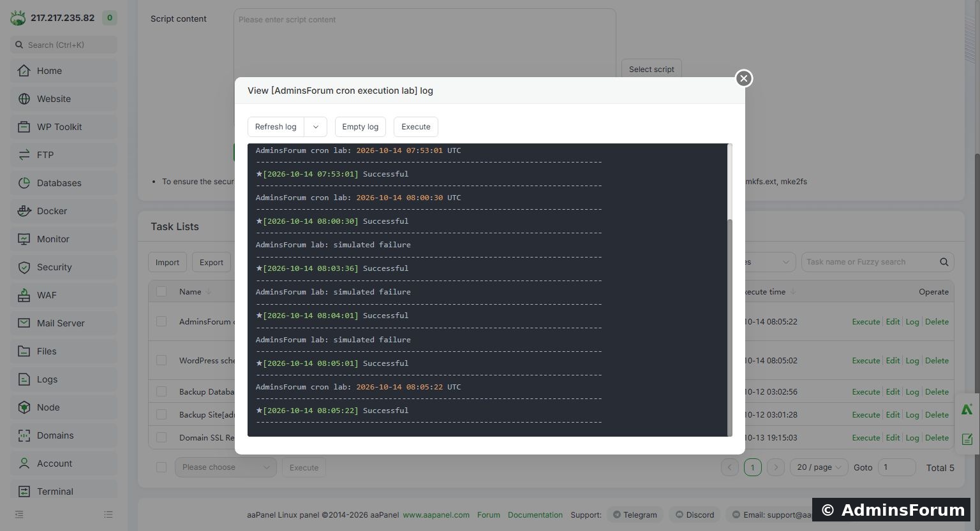Click the Home icon in sidebar
The width and height of the screenshot is (980, 531).
(x=24, y=71)
